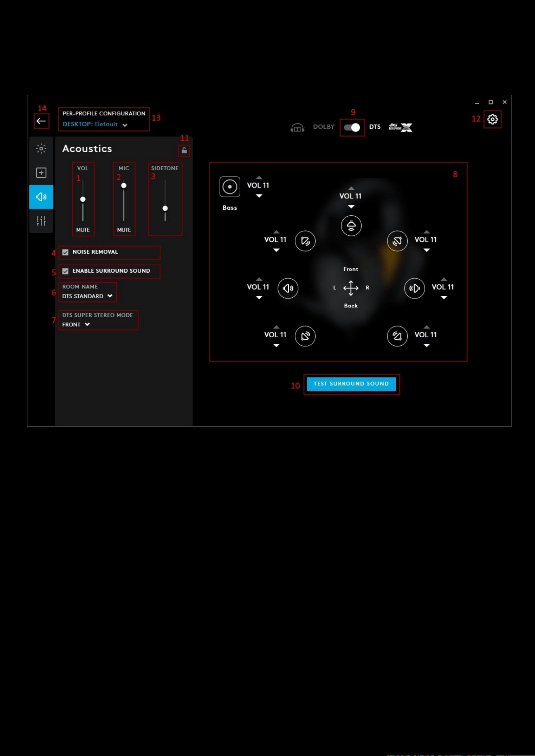Click the Acoustics panel heading
The image size is (535, 756).
click(87, 149)
